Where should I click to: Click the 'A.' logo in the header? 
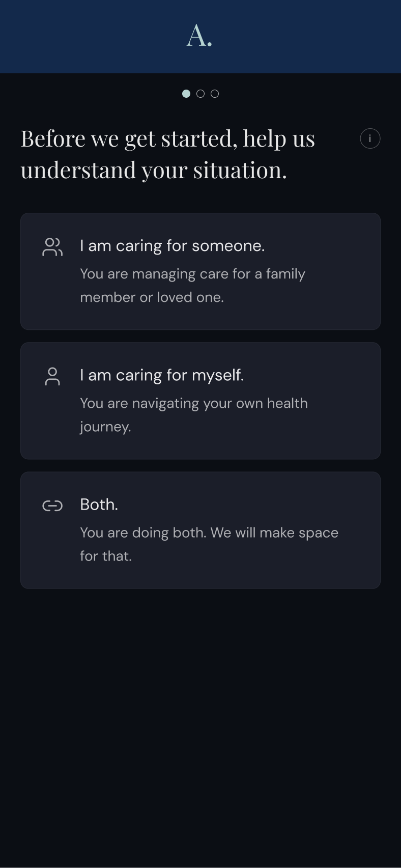(x=199, y=36)
